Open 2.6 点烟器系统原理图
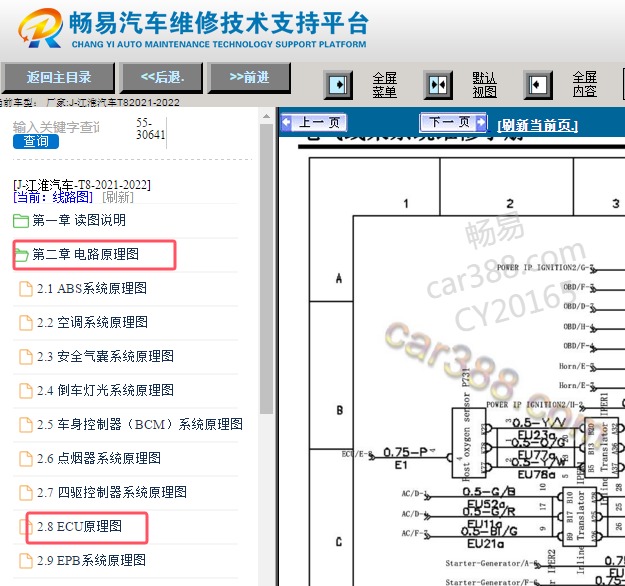 point(99,458)
